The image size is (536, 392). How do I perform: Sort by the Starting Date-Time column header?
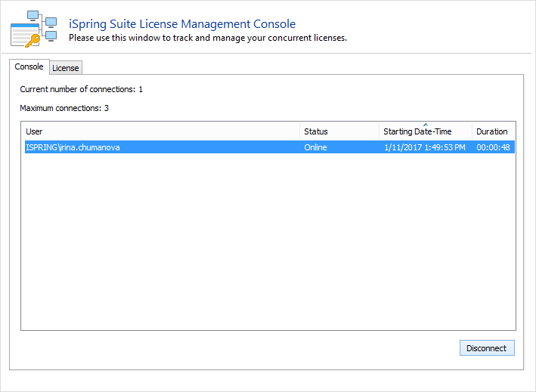point(424,132)
